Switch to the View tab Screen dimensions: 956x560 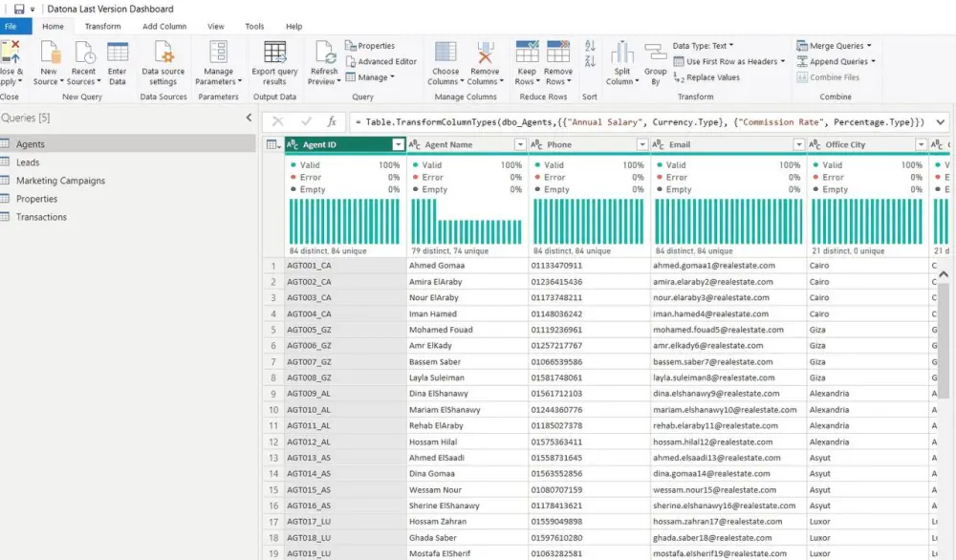coord(216,26)
